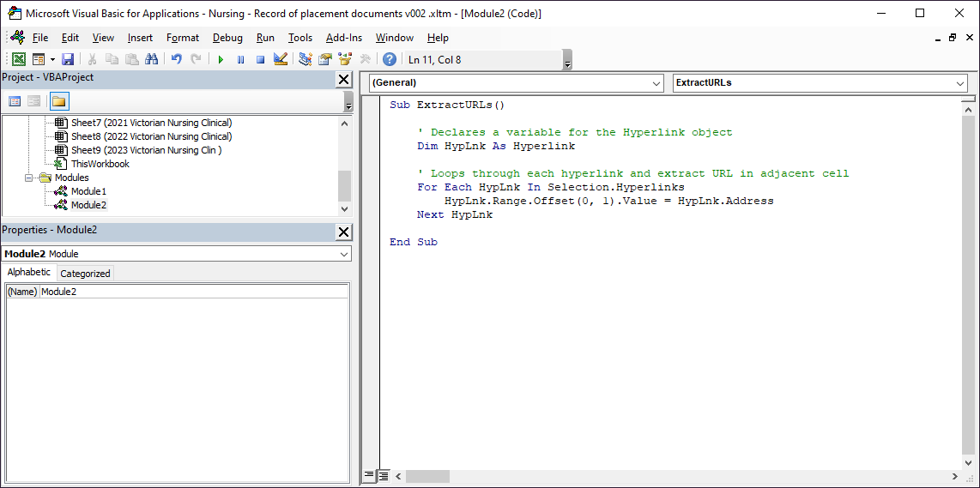
Task: Click the VBA menu bar control icon
Action: [x=17, y=38]
